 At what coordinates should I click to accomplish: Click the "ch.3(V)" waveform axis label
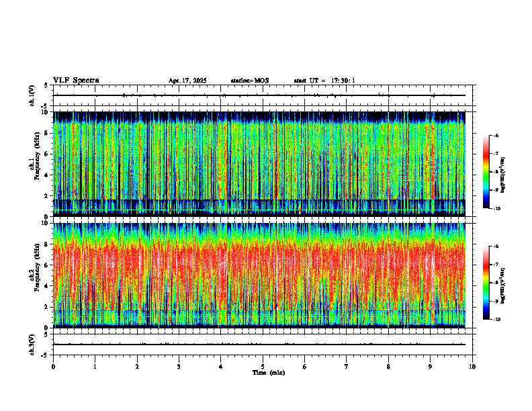point(32,345)
